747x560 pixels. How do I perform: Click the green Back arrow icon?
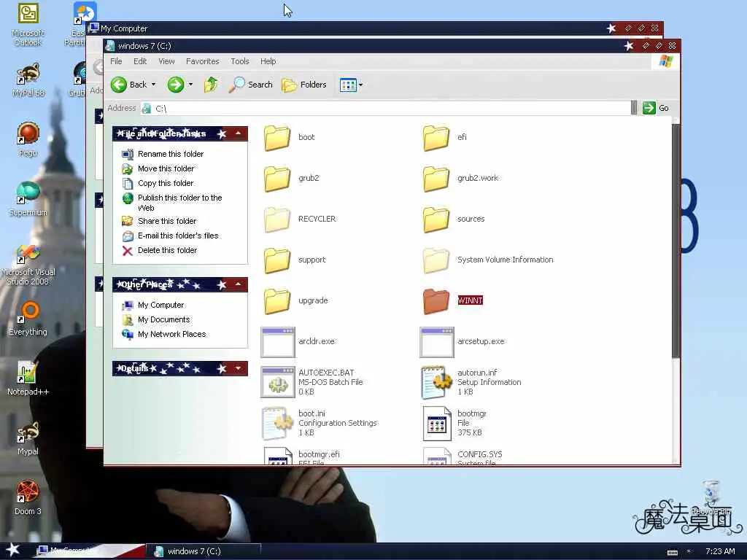(119, 85)
